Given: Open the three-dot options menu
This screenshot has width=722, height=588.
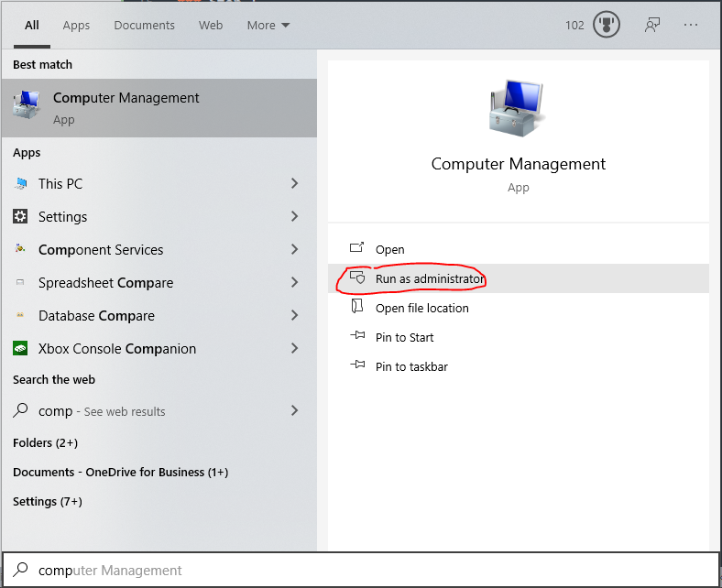Looking at the screenshot, I should tap(691, 25).
